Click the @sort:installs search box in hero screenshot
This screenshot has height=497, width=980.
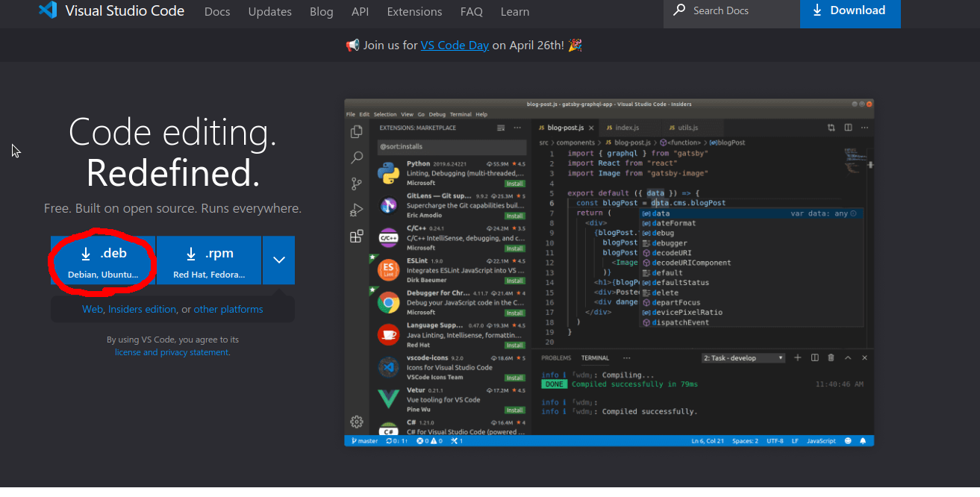(452, 147)
